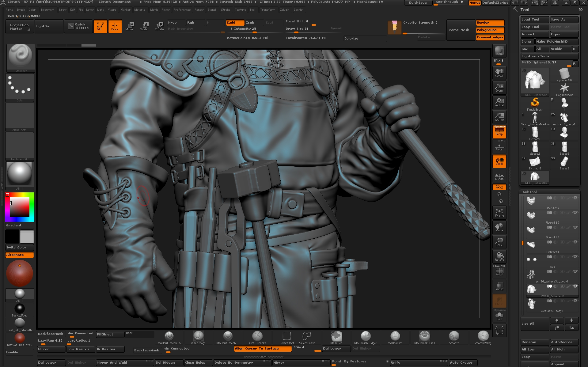Open the Preferences menu
Screen dimensions: 588x367
pyautogui.click(x=182, y=10)
